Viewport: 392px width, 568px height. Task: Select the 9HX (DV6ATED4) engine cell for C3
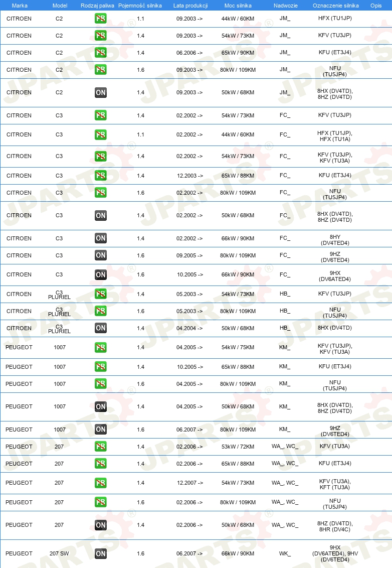pos(335,276)
